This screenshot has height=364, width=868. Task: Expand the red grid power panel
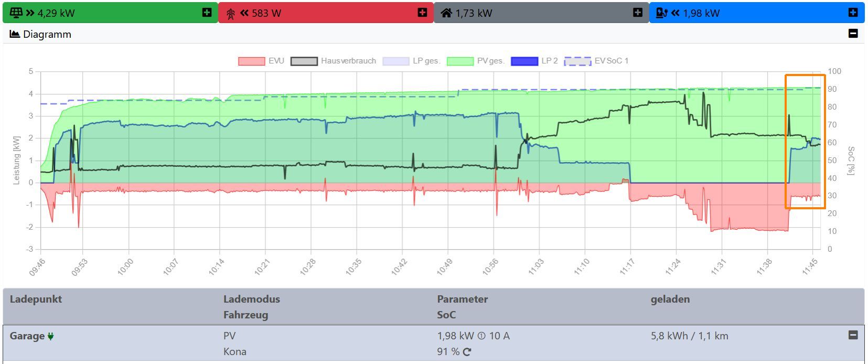point(422,13)
